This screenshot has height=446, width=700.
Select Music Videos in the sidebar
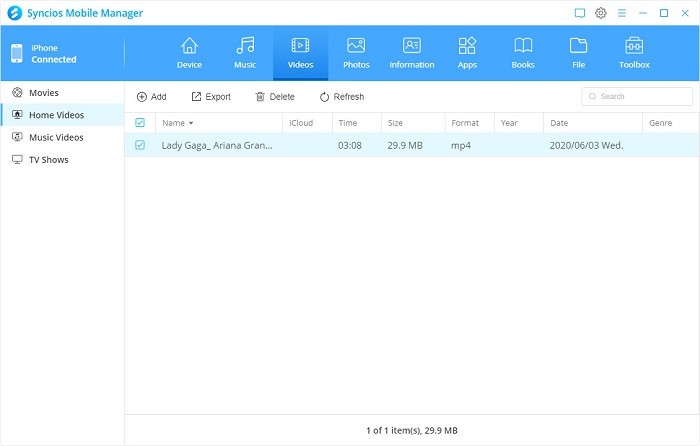pyautogui.click(x=55, y=137)
